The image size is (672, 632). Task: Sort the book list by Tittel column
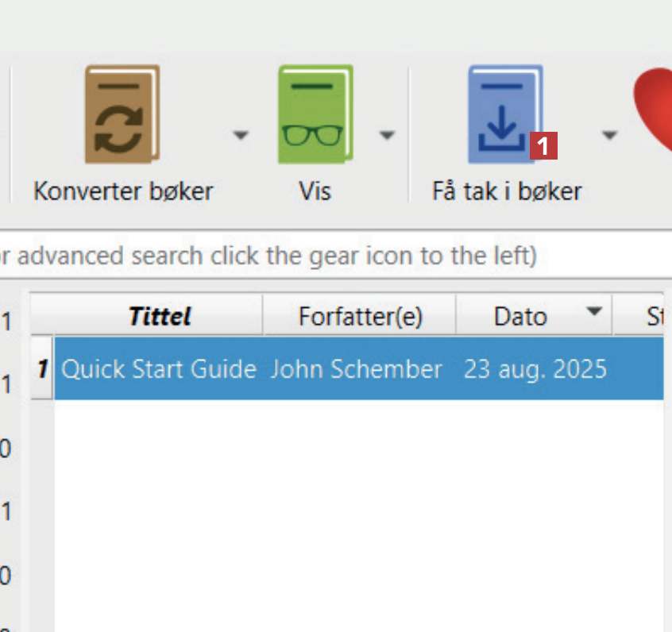(x=160, y=317)
